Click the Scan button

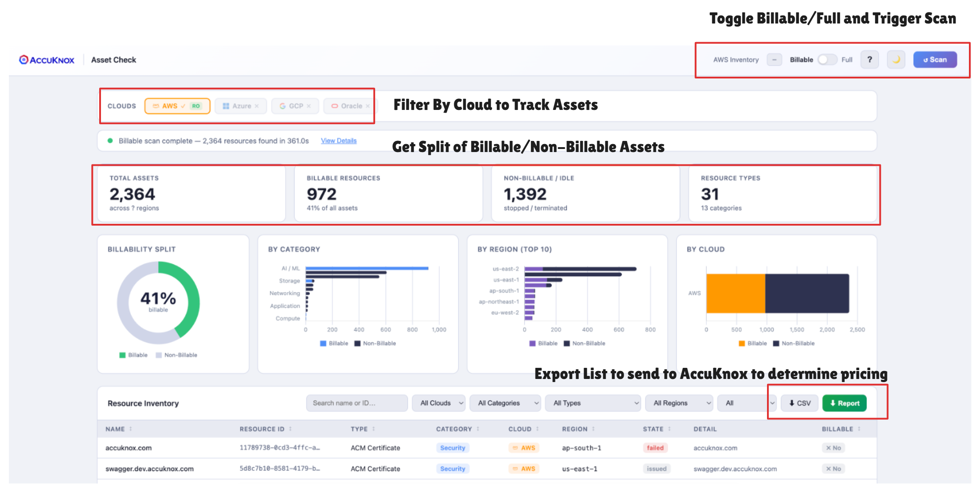point(935,59)
